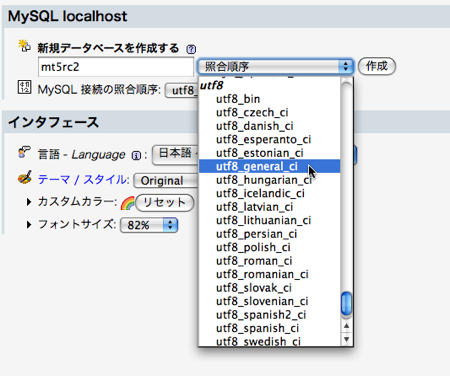Screen dimensions: 450x376
Task: Pick utf8_hungarian_ci in the list
Action: coord(269,180)
